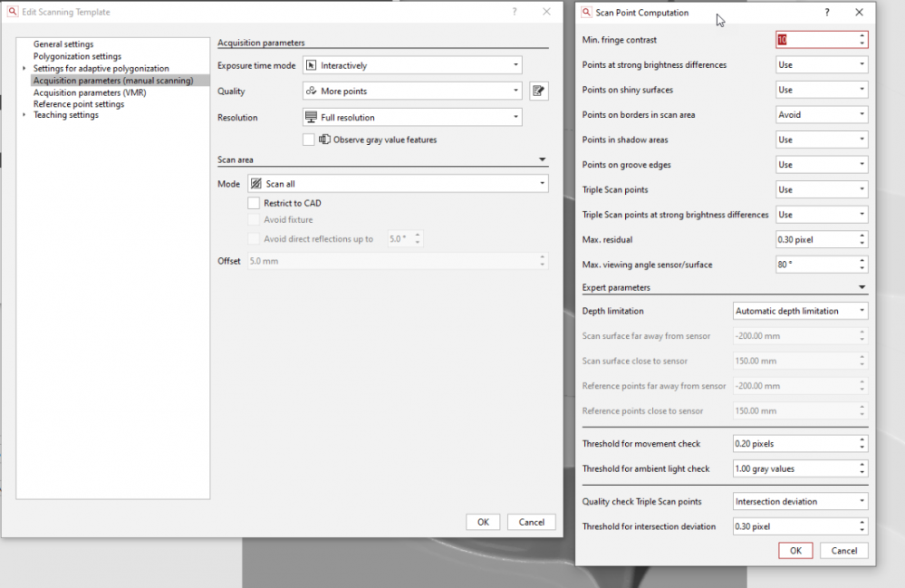Screen dimensions: 905x588
Task: Select General settings in the tree
Action: pos(63,44)
